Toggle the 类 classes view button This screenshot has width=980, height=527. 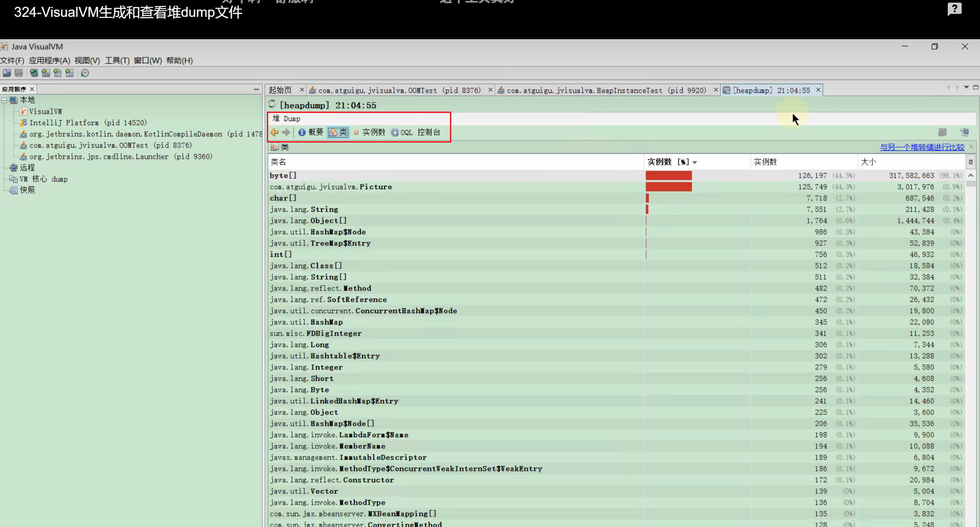(x=338, y=132)
